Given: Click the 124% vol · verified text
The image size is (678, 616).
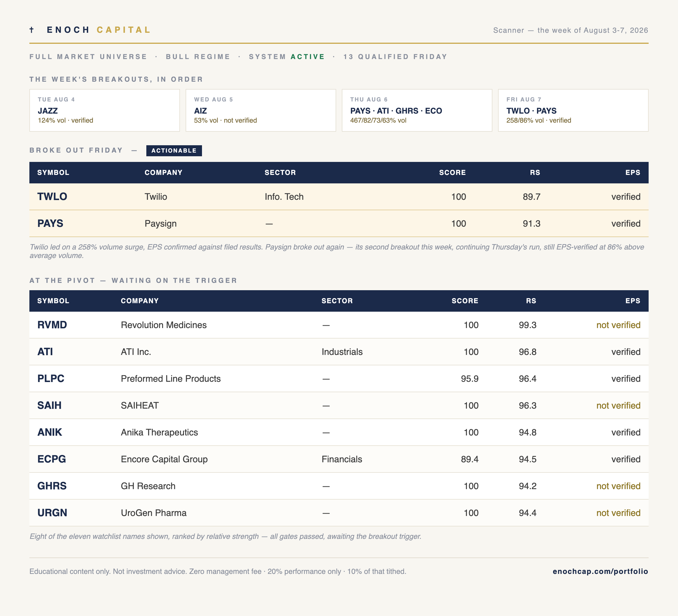Looking at the screenshot, I should point(65,120).
